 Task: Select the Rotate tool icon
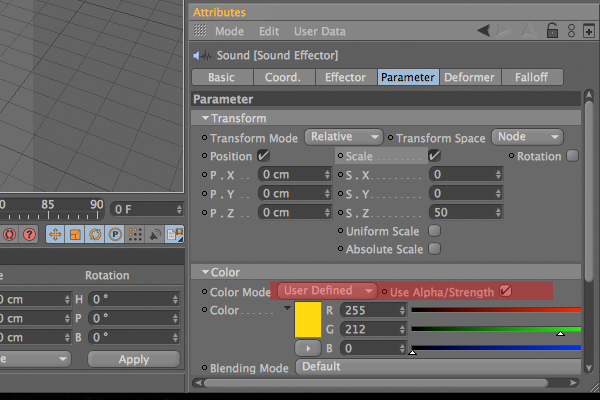coord(95,234)
